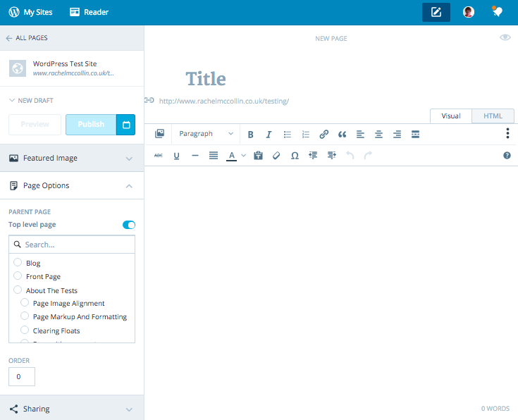Align text left

[x=360, y=135]
